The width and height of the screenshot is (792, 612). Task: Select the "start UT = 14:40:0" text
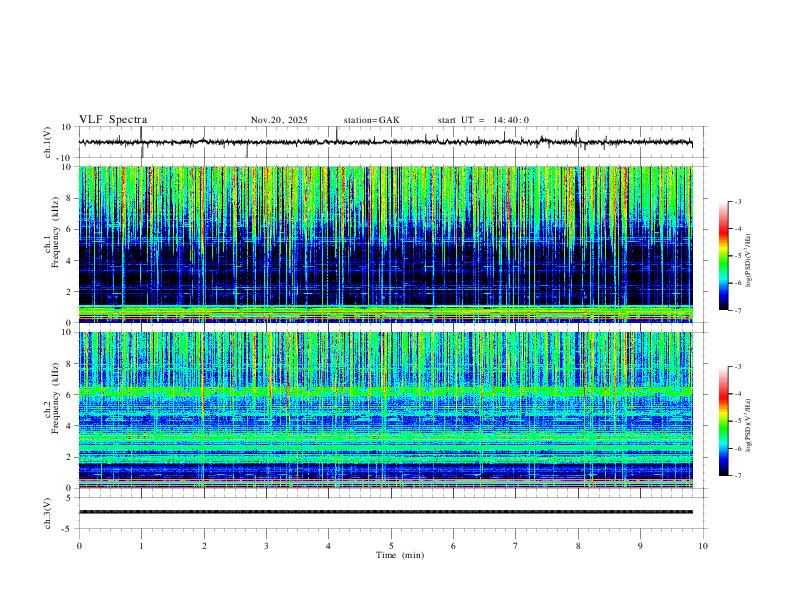pos(483,120)
